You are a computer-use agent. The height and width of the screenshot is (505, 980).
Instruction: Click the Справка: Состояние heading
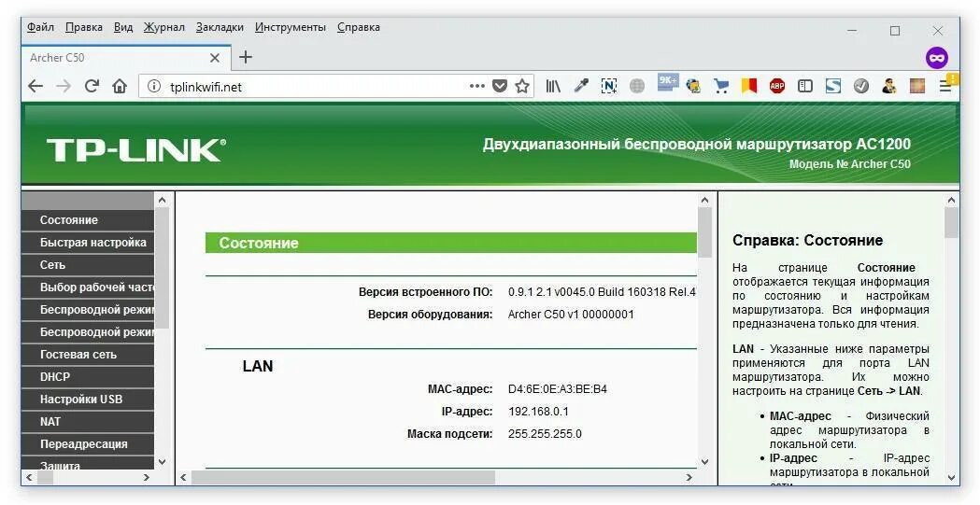coord(807,240)
